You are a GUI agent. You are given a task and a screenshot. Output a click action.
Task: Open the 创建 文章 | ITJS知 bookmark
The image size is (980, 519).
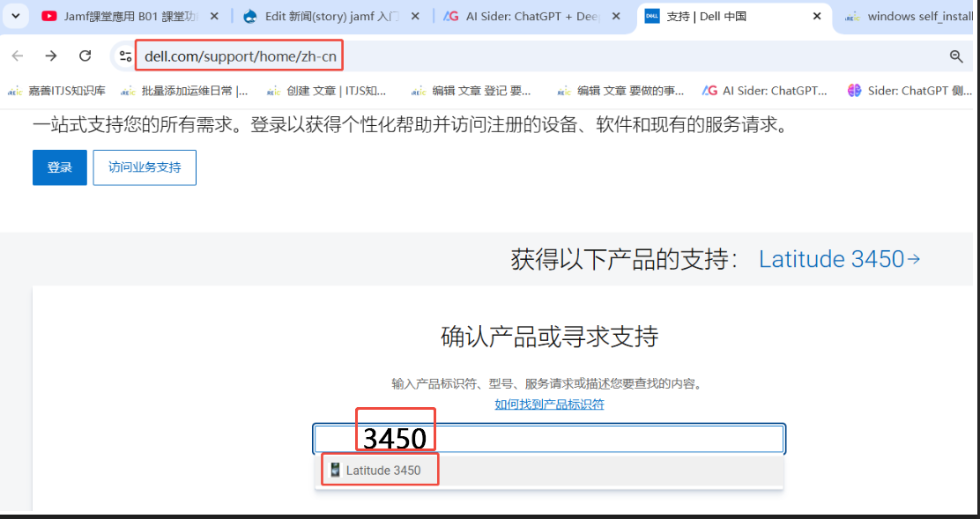coord(326,91)
